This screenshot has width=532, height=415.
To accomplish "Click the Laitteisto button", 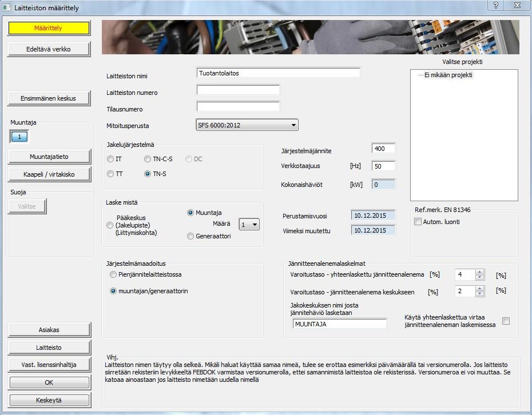I will tap(49, 348).
